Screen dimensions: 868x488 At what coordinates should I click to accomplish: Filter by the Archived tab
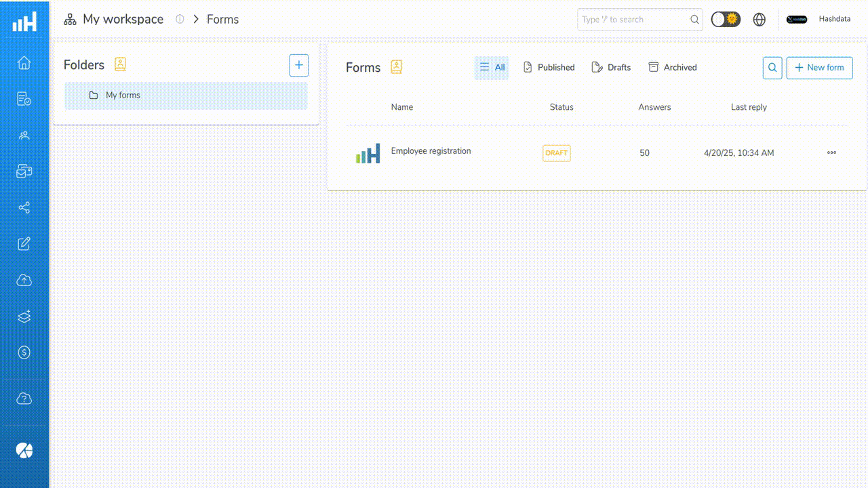click(x=672, y=68)
